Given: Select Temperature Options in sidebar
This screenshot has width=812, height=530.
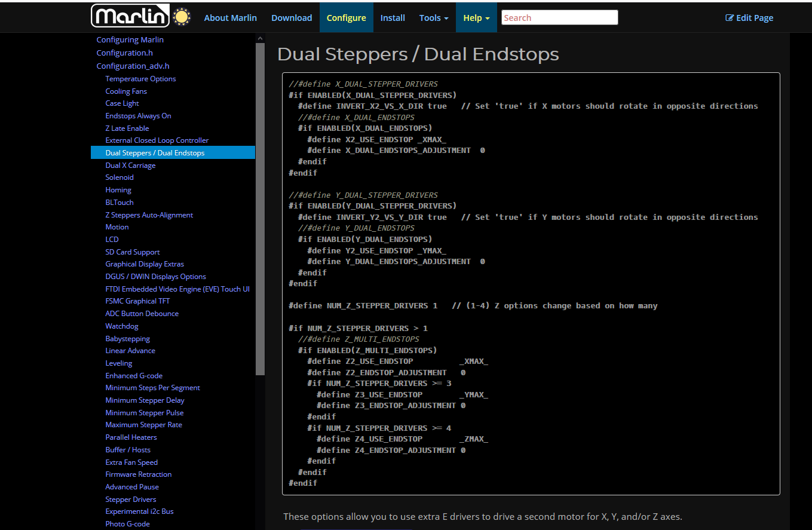Looking at the screenshot, I should (140, 79).
